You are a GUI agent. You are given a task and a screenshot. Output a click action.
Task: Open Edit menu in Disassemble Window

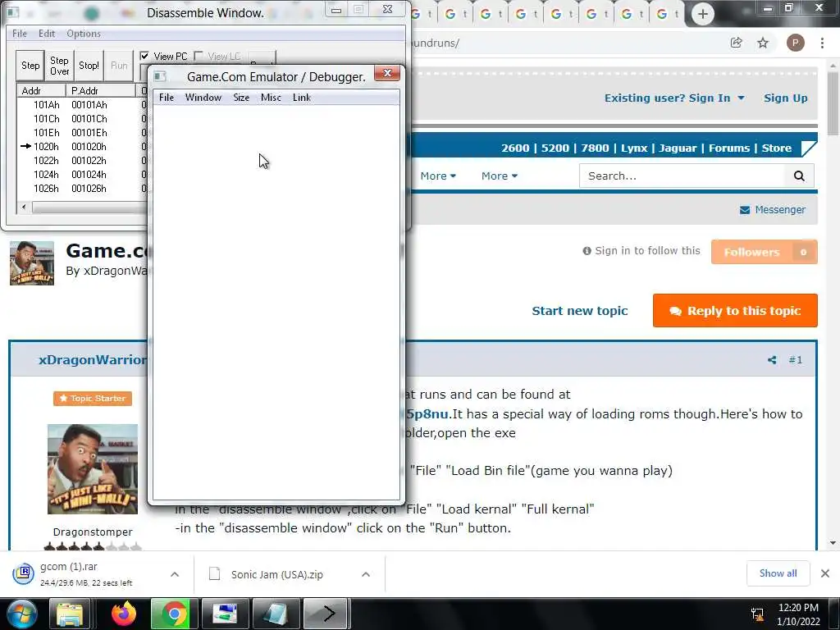(x=47, y=33)
